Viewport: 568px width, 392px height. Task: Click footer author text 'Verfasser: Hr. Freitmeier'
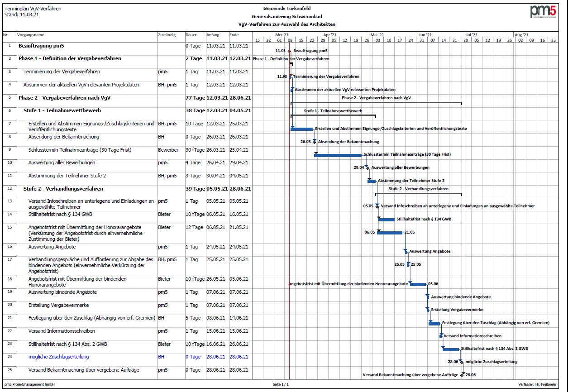click(x=538, y=384)
